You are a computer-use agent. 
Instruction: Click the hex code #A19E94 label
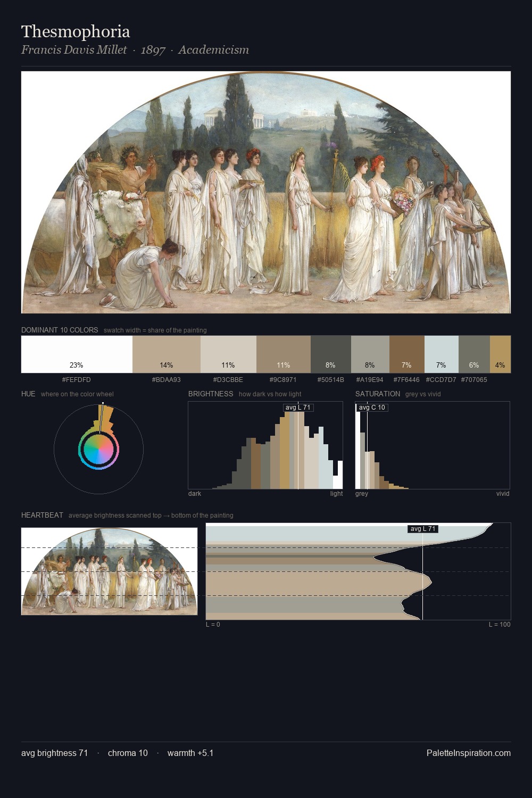pyautogui.click(x=370, y=380)
